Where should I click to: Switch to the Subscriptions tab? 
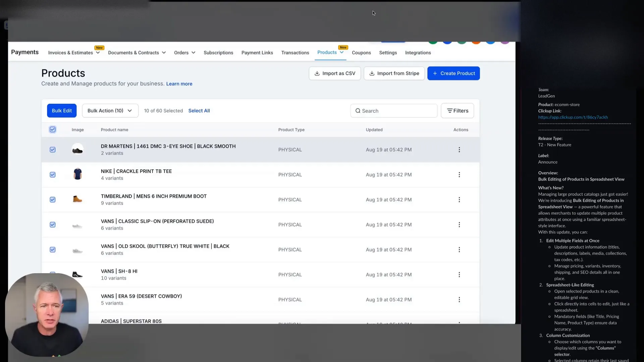pos(218,53)
